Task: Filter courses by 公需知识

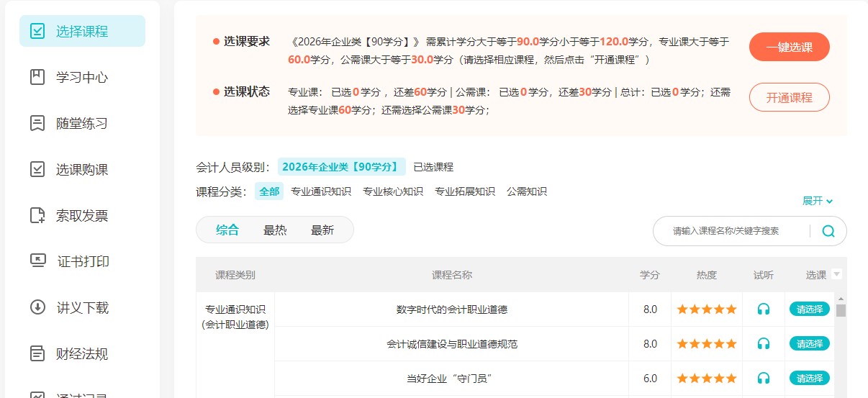Action: [x=527, y=191]
